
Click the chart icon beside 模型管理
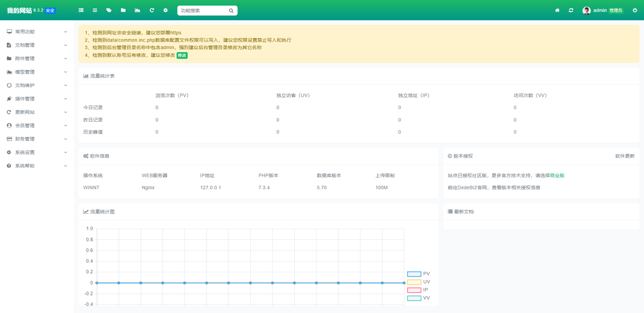tap(9, 72)
